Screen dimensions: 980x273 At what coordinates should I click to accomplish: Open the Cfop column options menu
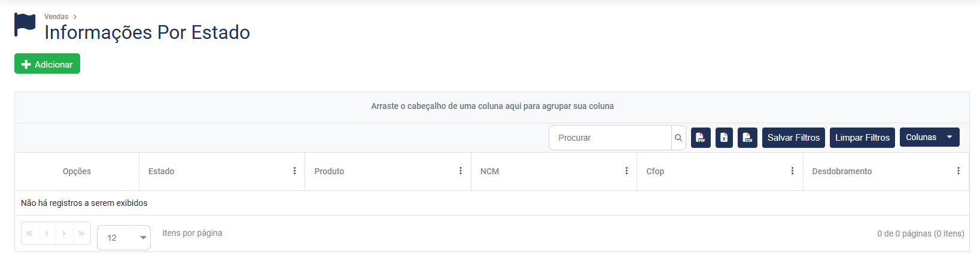tap(792, 171)
